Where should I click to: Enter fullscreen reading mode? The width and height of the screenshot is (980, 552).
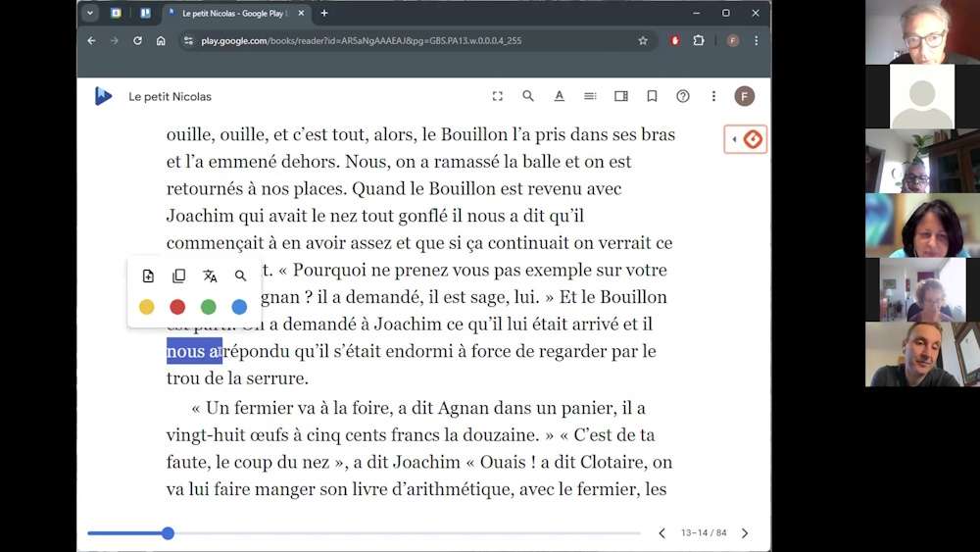[498, 96]
